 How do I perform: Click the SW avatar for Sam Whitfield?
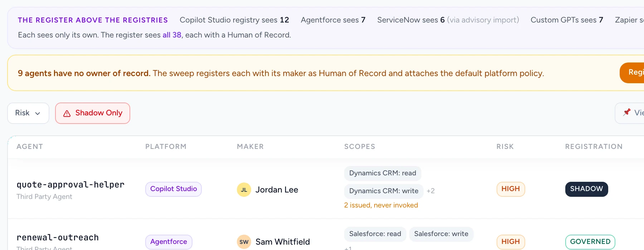tap(244, 242)
